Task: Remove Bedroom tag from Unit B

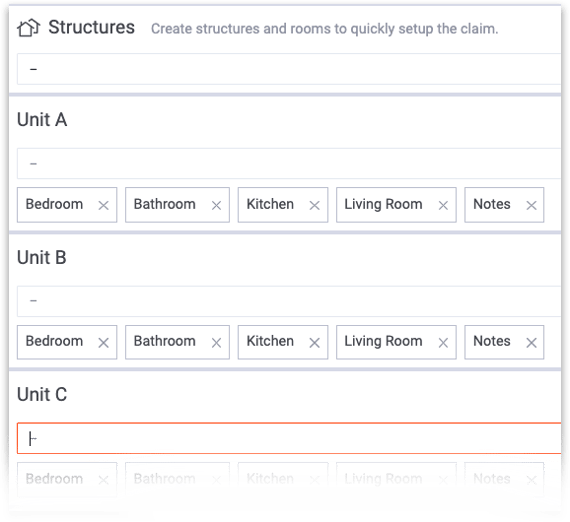Action: click(104, 342)
